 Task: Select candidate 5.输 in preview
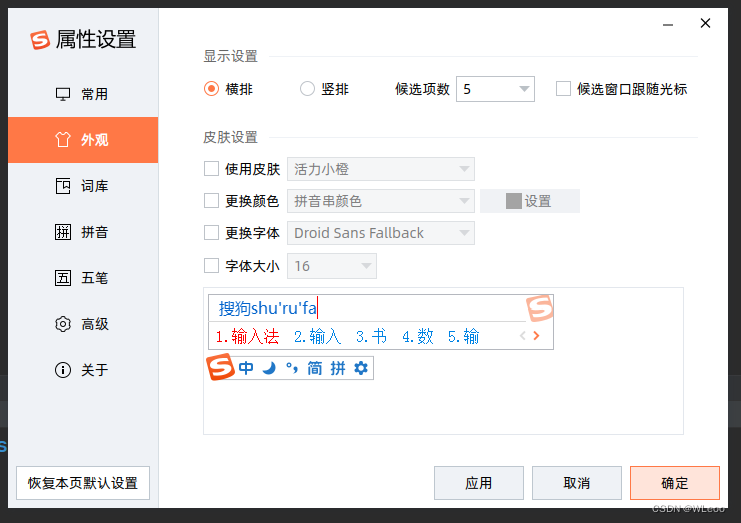(464, 336)
